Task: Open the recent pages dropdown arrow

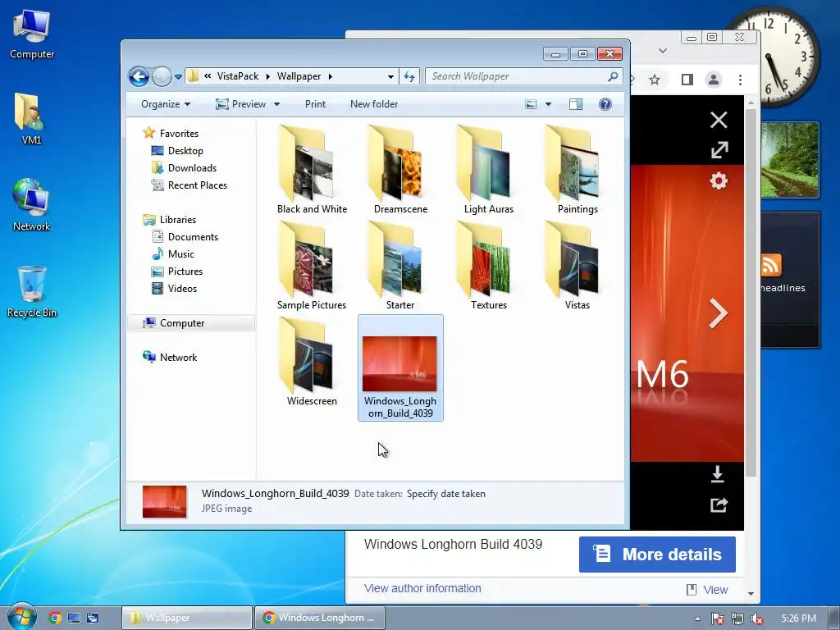Action: coord(178,76)
